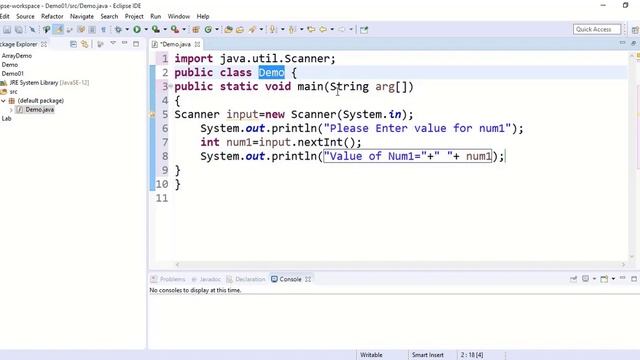Open the Debug button dropdown arrow
The image size is (640, 360).
127,29
